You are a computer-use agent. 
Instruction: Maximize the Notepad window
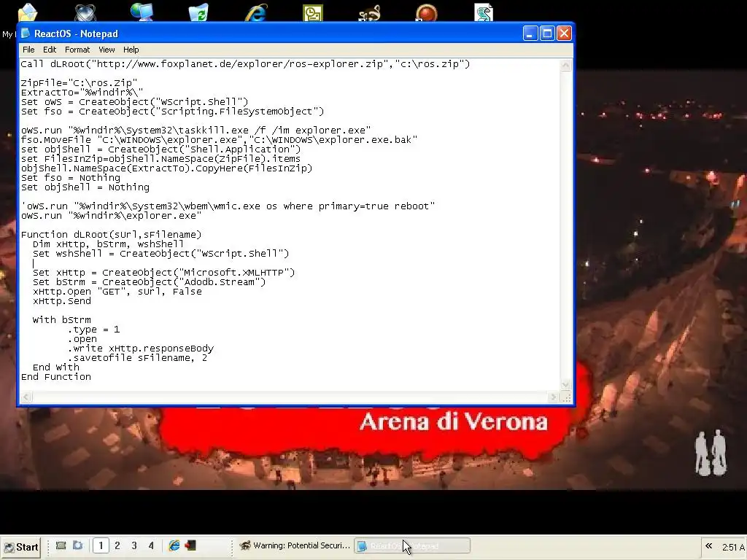click(547, 34)
